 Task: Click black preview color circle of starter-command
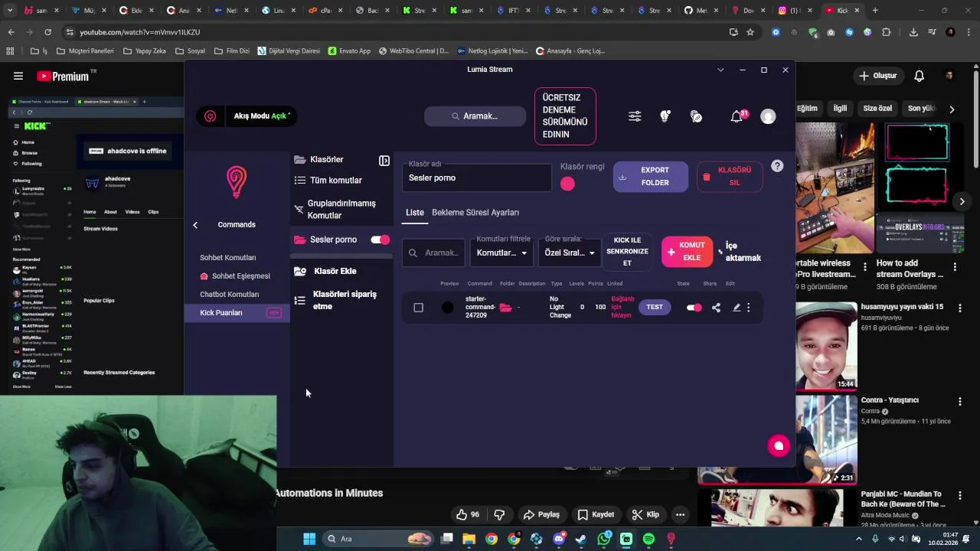point(448,308)
